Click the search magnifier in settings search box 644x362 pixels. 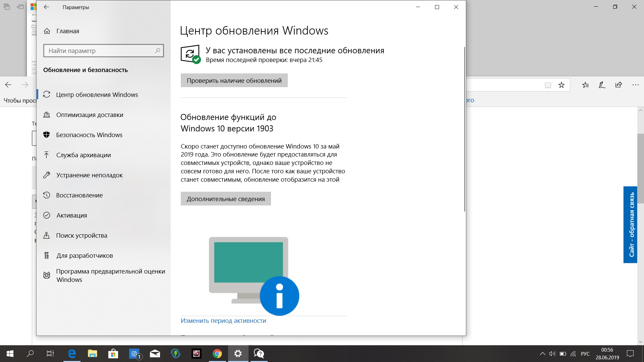pos(158,51)
